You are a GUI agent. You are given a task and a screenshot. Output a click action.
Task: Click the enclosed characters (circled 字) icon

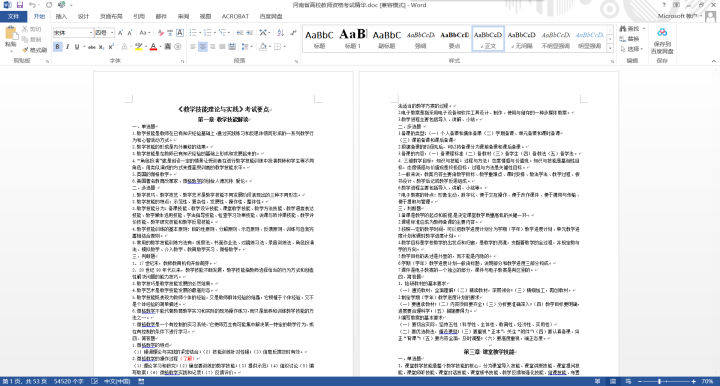click(x=178, y=47)
